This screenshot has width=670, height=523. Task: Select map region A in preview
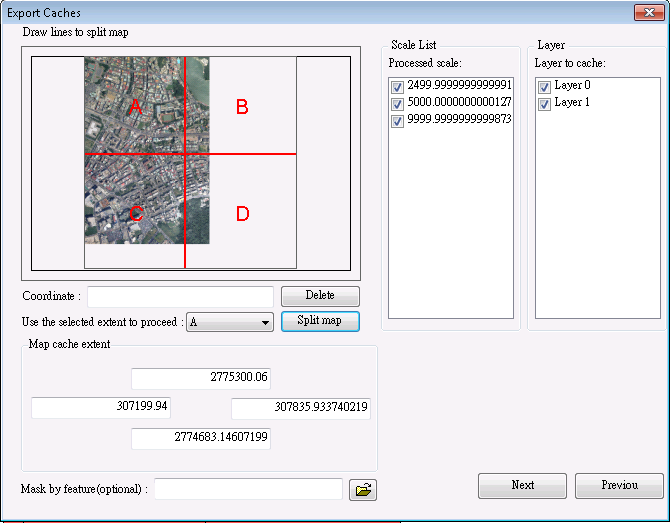click(135, 106)
